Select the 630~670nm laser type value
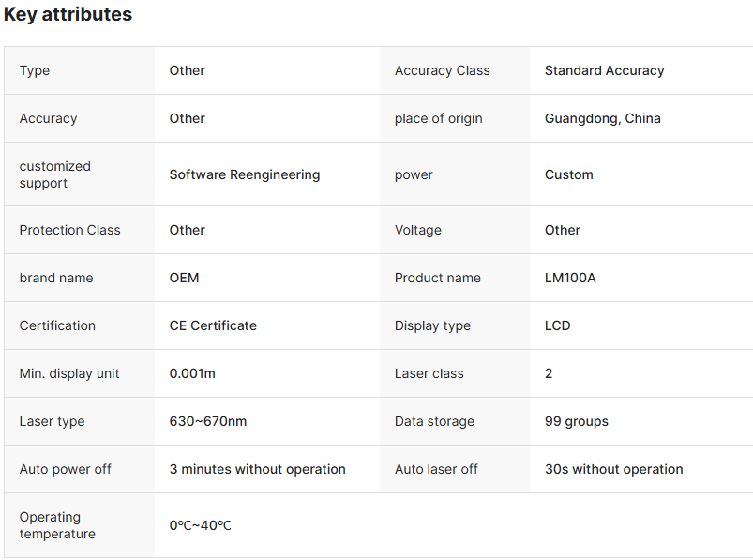Screen dimensions: 753x560 point(207,421)
